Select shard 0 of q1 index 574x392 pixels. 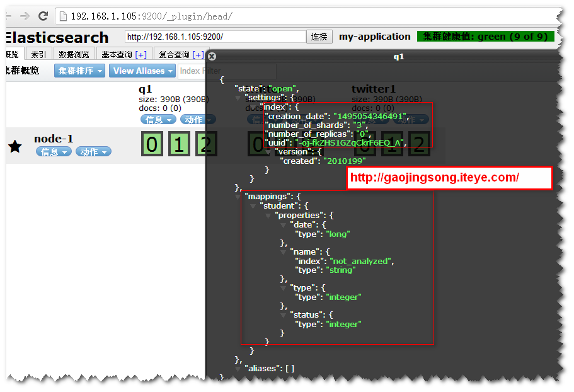[x=152, y=144]
